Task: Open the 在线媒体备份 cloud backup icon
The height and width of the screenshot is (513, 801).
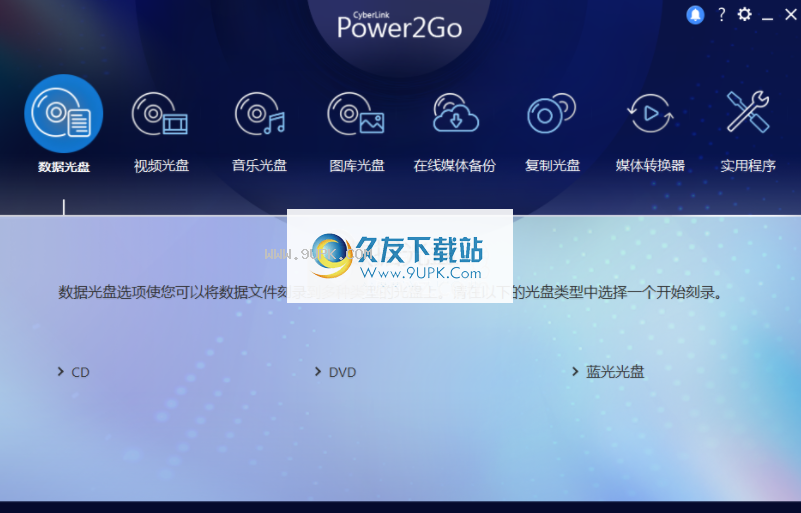Action: (x=456, y=113)
